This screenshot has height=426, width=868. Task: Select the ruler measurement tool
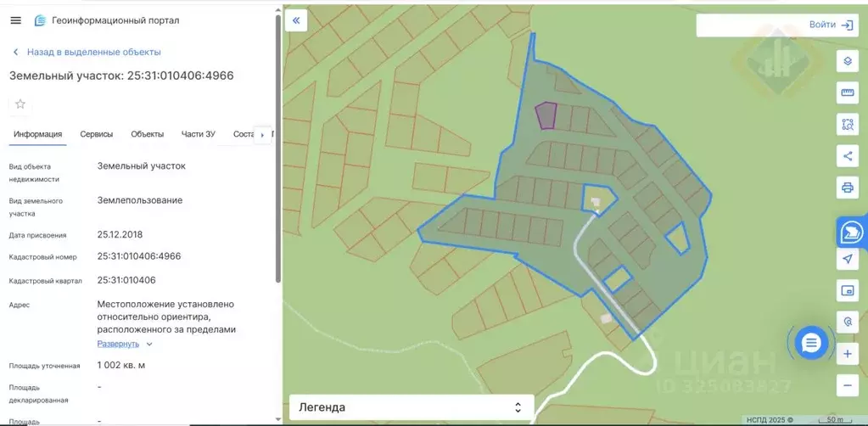coord(847,92)
